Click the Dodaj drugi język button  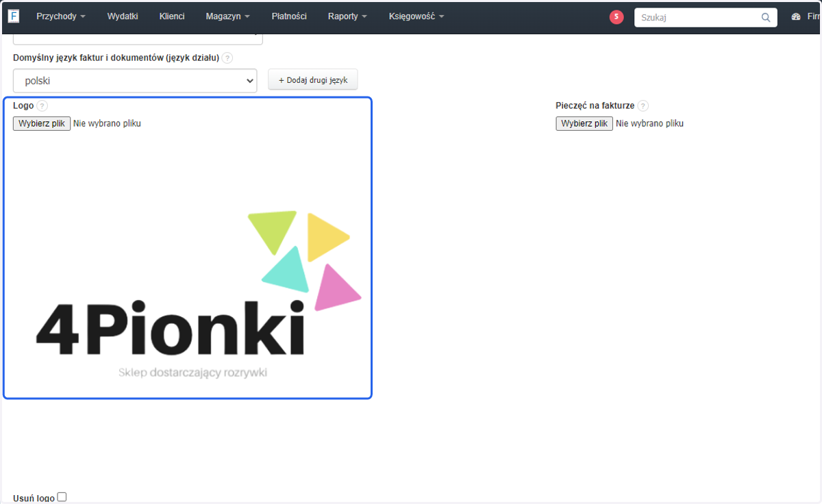pyautogui.click(x=312, y=80)
